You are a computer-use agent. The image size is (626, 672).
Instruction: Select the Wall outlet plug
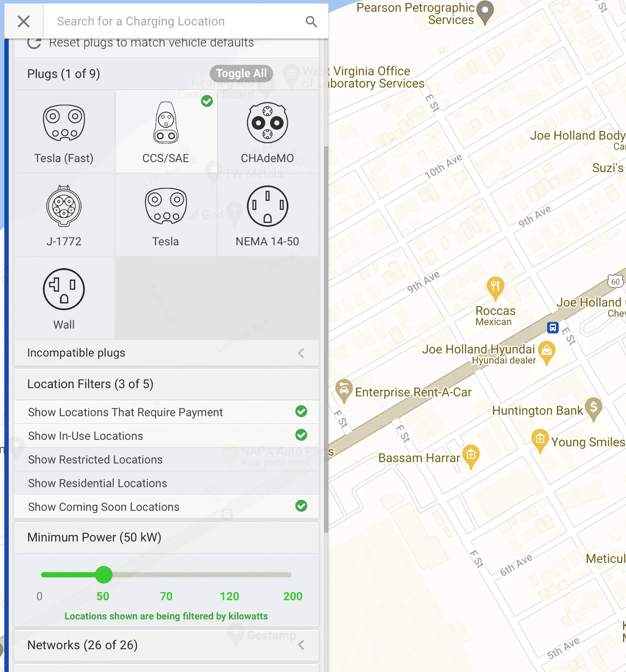click(x=64, y=298)
